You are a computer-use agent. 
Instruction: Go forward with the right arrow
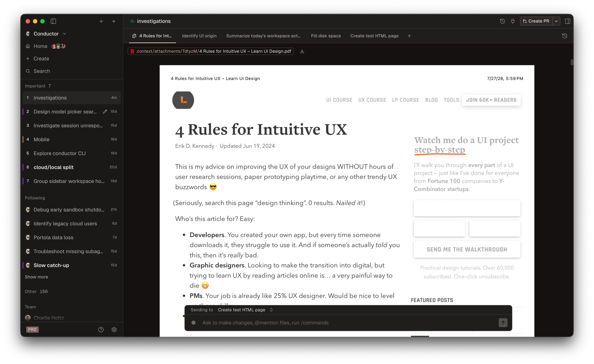(113, 21)
